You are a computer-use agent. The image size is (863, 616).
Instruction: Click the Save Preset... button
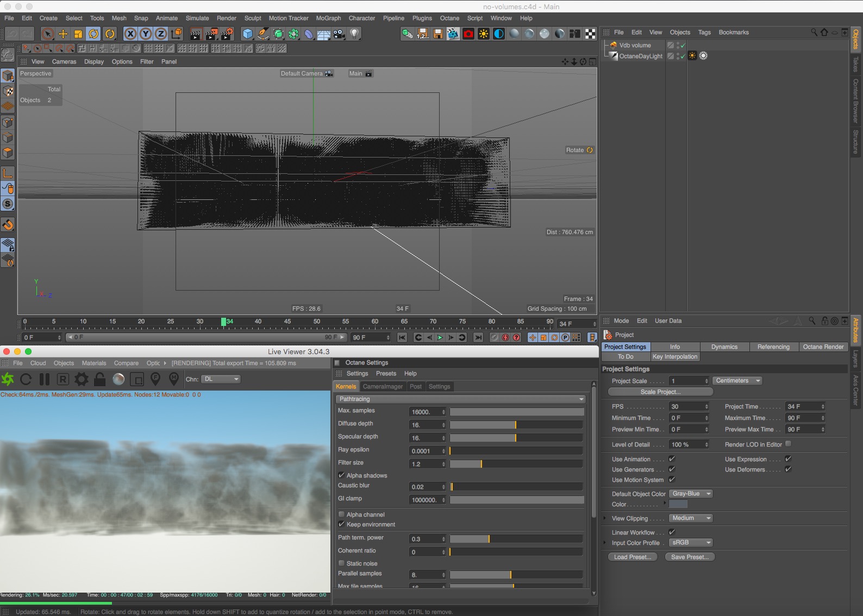pyautogui.click(x=690, y=557)
